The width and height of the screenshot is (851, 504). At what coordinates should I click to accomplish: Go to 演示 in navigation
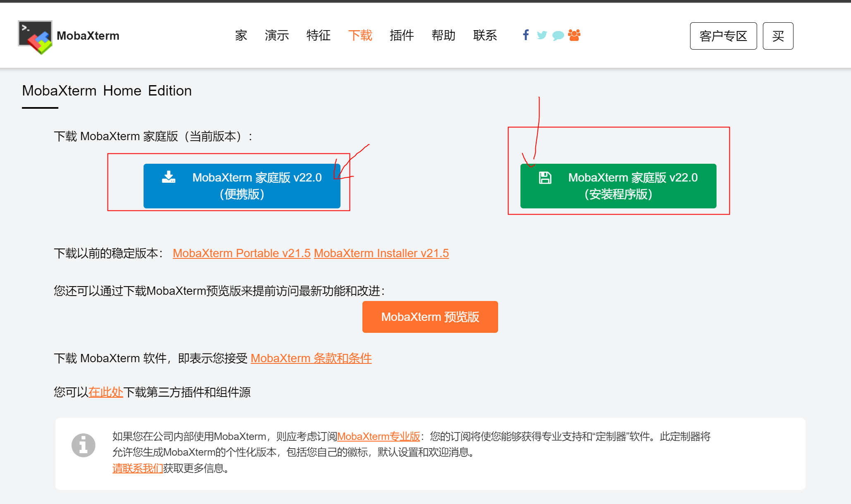coord(277,36)
